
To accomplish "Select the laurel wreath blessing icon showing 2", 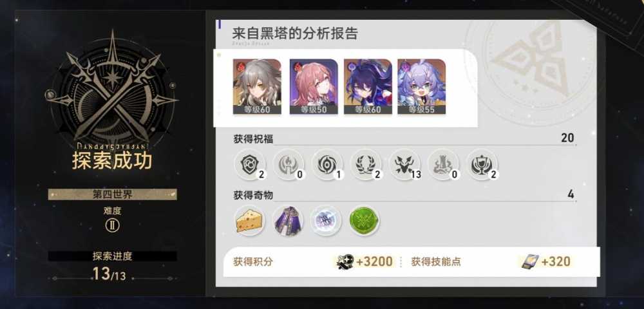I will point(366,165).
